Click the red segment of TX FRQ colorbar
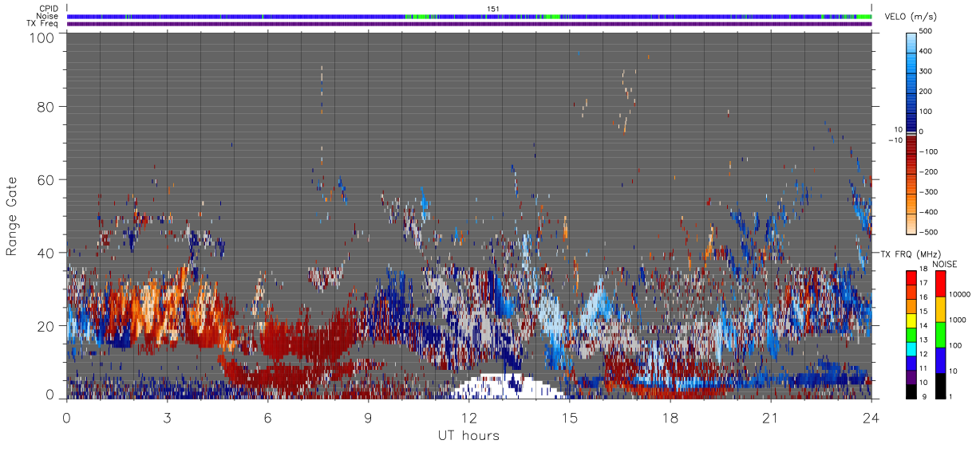 point(911,278)
